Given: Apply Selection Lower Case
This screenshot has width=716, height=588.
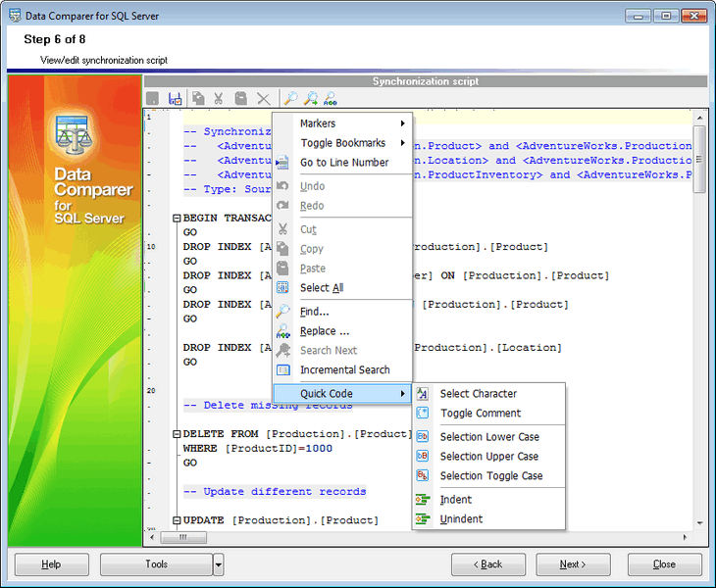Looking at the screenshot, I should pos(488,436).
